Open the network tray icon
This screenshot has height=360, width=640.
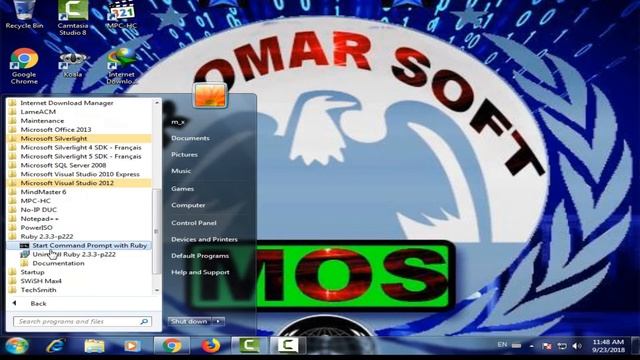tap(562, 346)
